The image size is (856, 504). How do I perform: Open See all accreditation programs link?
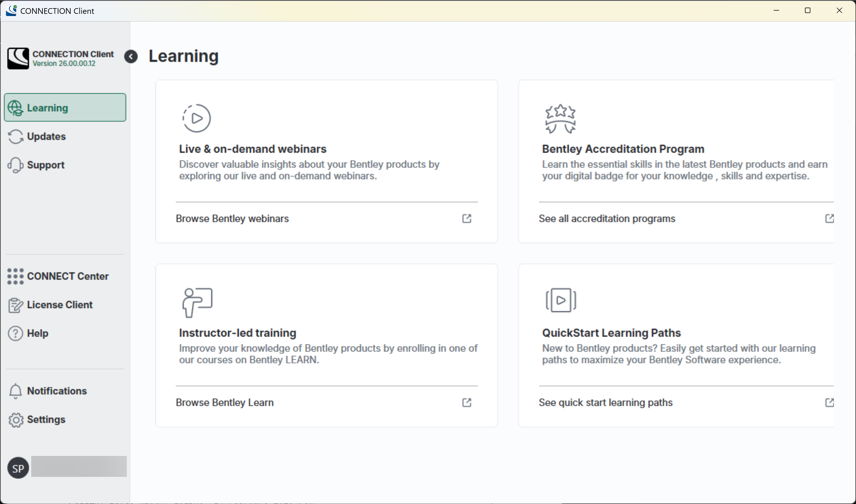tap(607, 219)
